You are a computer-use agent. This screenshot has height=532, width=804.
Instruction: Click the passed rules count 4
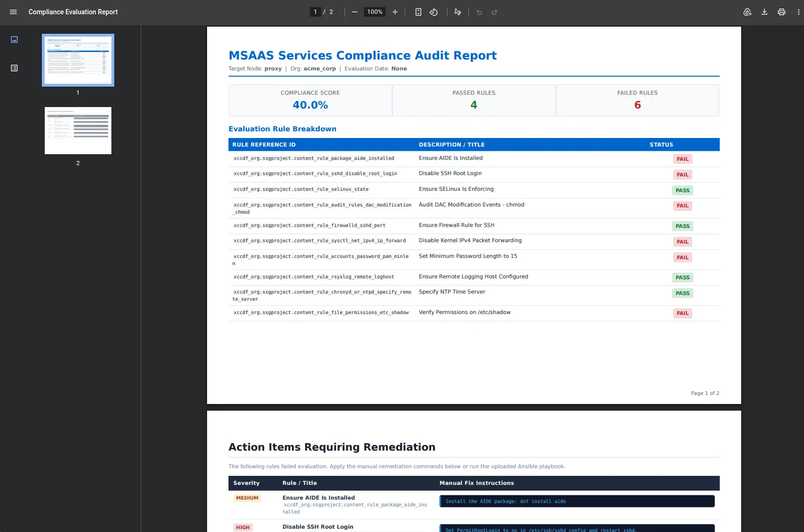coord(474,105)
